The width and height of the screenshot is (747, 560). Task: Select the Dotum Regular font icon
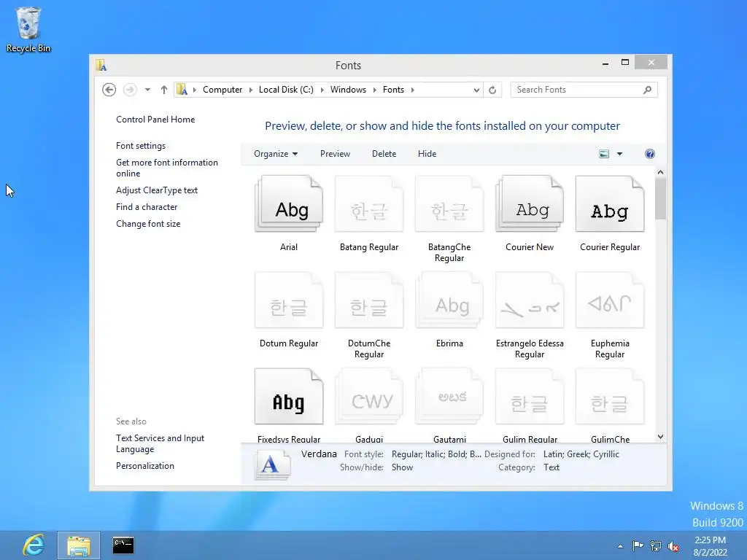pos(289,300)
